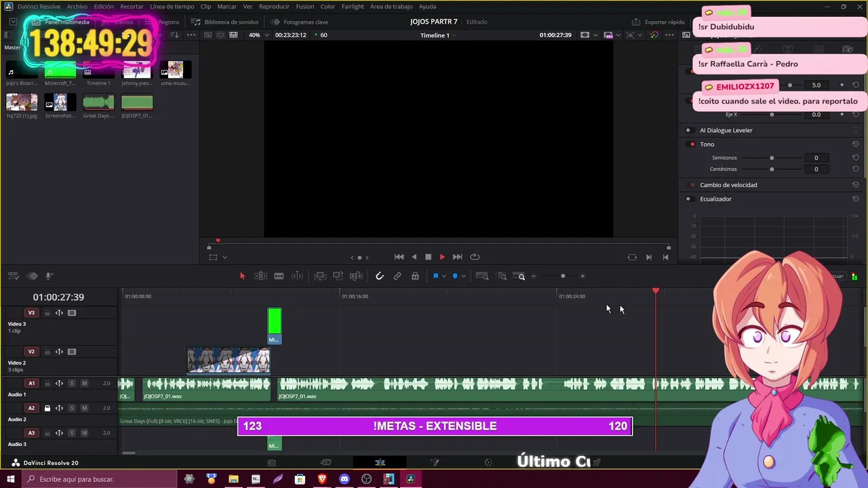Solo the Audio 1 track
The width and height of the screenshot is (868, 488).
click(72, 384)
